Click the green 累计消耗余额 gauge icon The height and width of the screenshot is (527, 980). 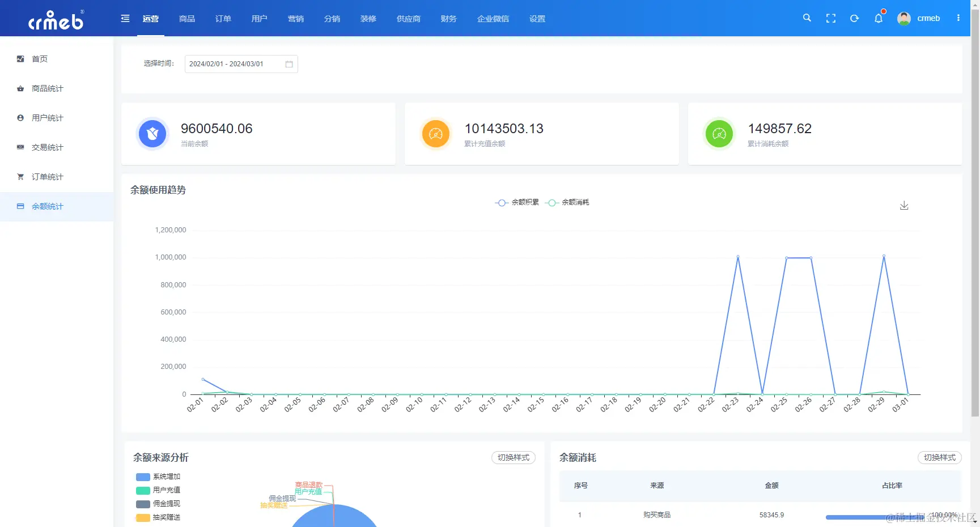click(x=719, y=134)
